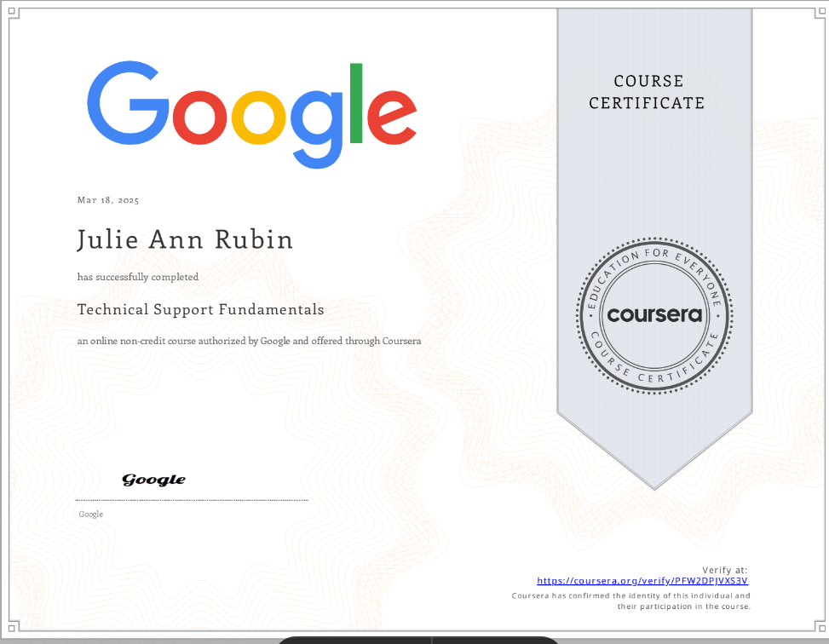Screen dimensions: 829x644
Task: Click the date Mar 18, 2025
Action: (108, 200)
